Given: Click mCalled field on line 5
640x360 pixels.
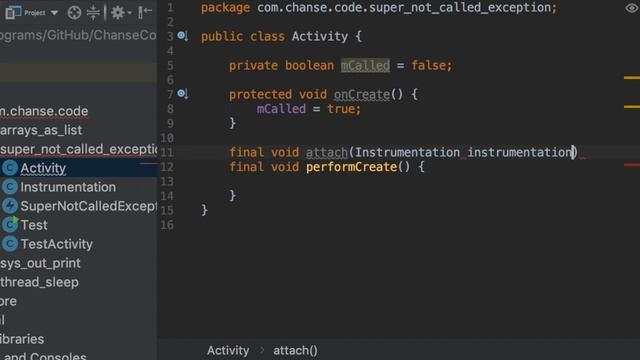Looking at the screenshot, I should click(x=365, y=65).
